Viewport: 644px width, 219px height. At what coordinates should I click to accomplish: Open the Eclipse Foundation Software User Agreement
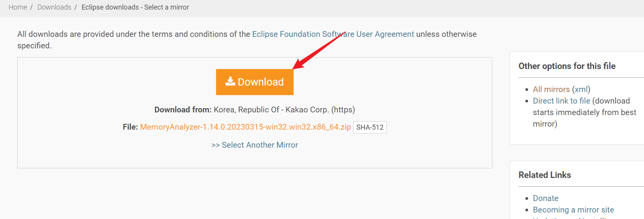333,34
